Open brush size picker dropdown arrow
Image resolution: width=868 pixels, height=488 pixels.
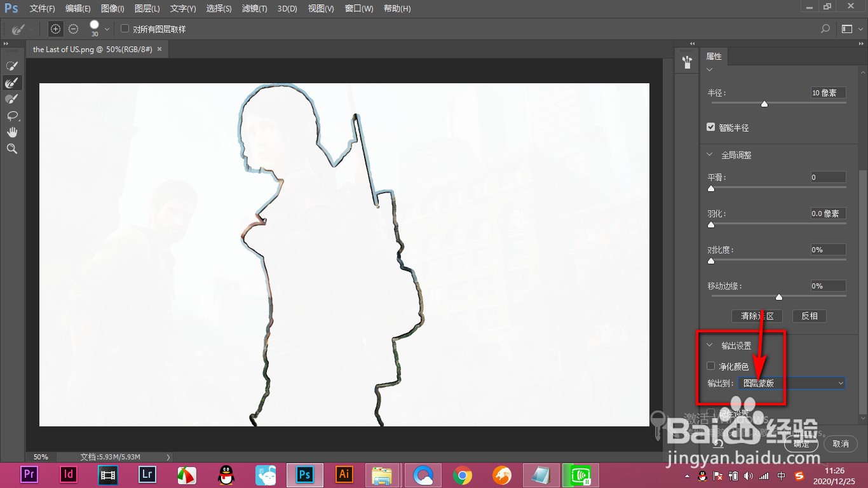pyautogui.click(x=107, y=29)
